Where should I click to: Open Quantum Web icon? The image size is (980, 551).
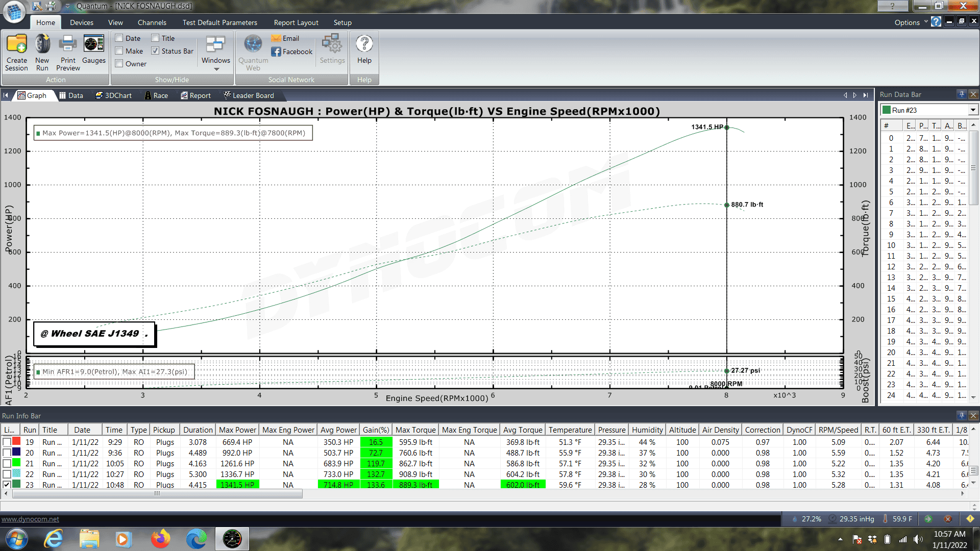click(x=253, y=52)
